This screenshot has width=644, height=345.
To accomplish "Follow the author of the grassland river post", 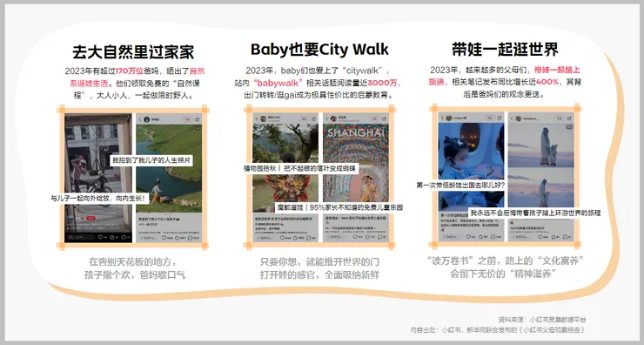I will [187, 119].
